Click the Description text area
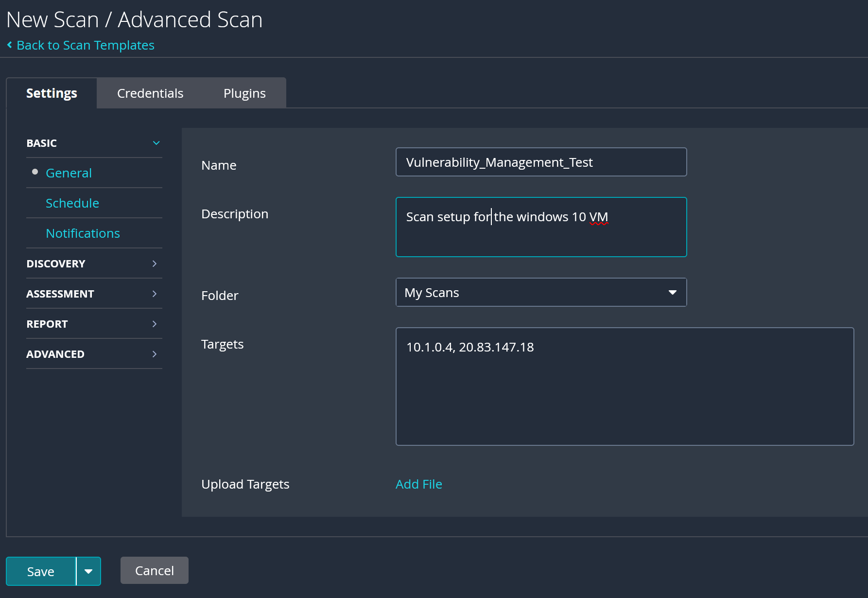 [x=541, y=227]
